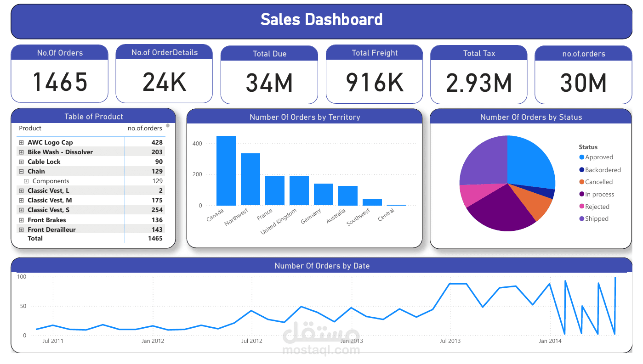Click the In process legend dot
The height and width of the screenshot is (364, 643).
click(582, 195)
